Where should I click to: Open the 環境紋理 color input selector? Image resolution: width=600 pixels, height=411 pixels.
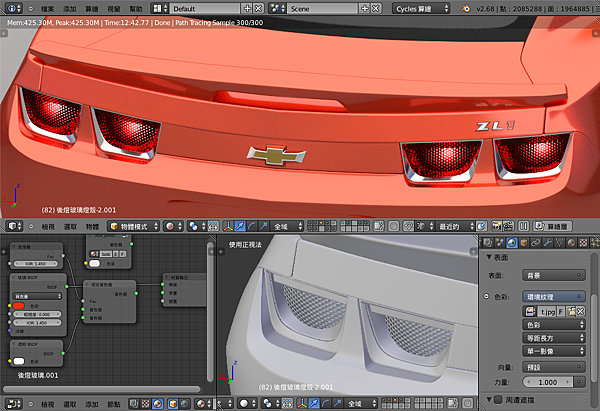click(554, 297)
